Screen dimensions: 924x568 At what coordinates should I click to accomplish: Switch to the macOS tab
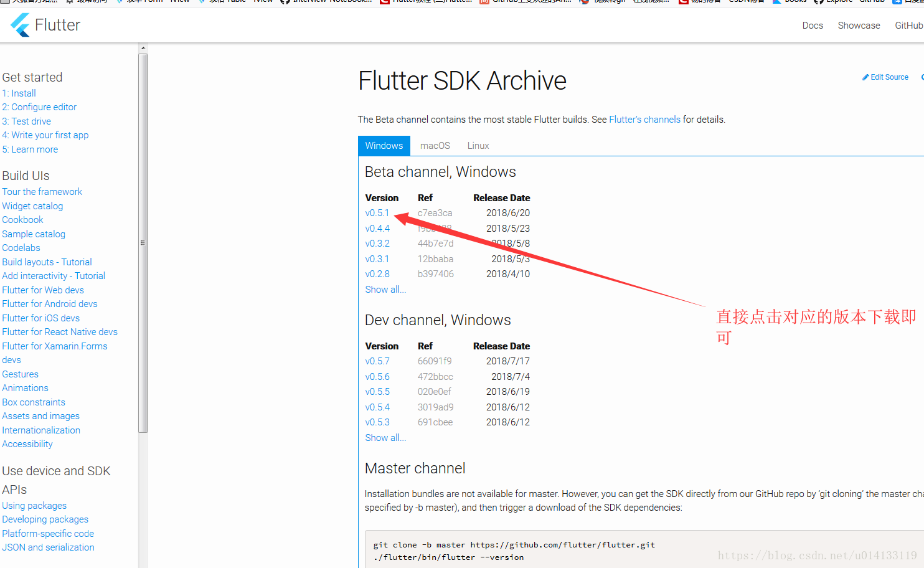coord(435,146)
